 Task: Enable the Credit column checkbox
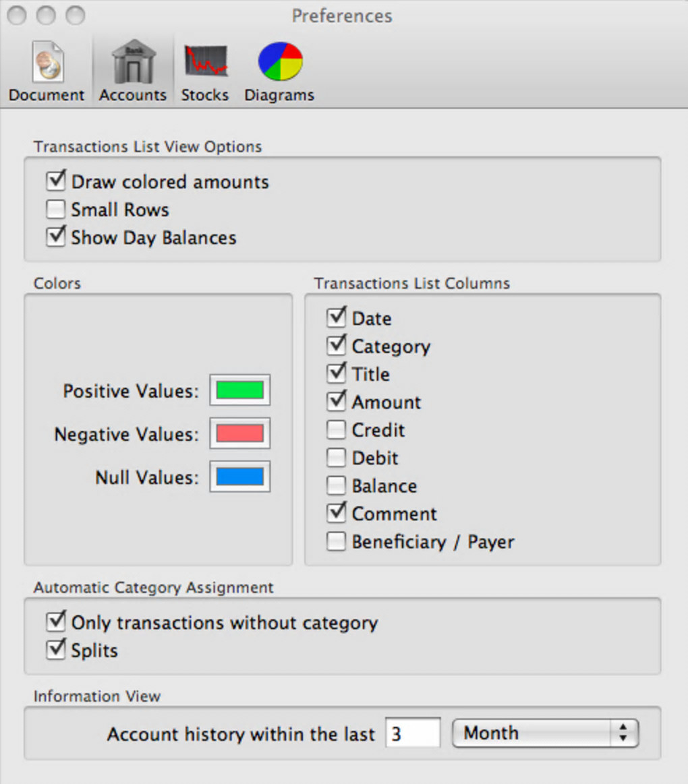336,429
